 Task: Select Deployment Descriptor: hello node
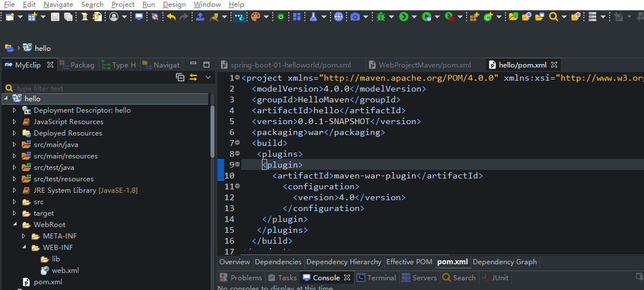tap(82, 110)
